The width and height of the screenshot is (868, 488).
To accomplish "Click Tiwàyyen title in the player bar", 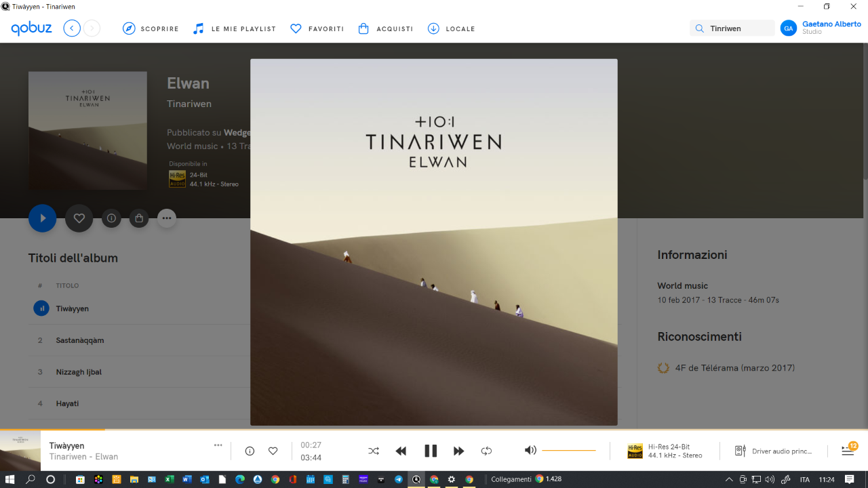I will click(67, 445).
